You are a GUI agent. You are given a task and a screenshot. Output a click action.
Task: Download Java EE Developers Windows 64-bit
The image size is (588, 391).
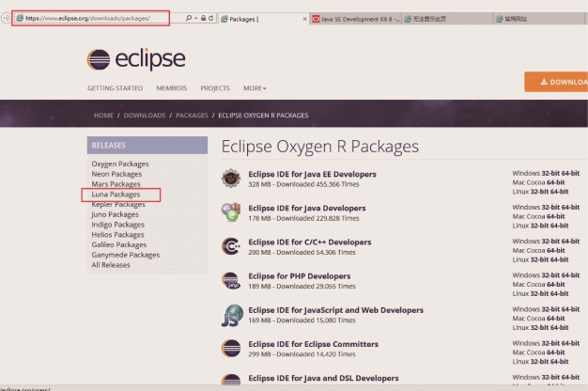click(570, 173)
